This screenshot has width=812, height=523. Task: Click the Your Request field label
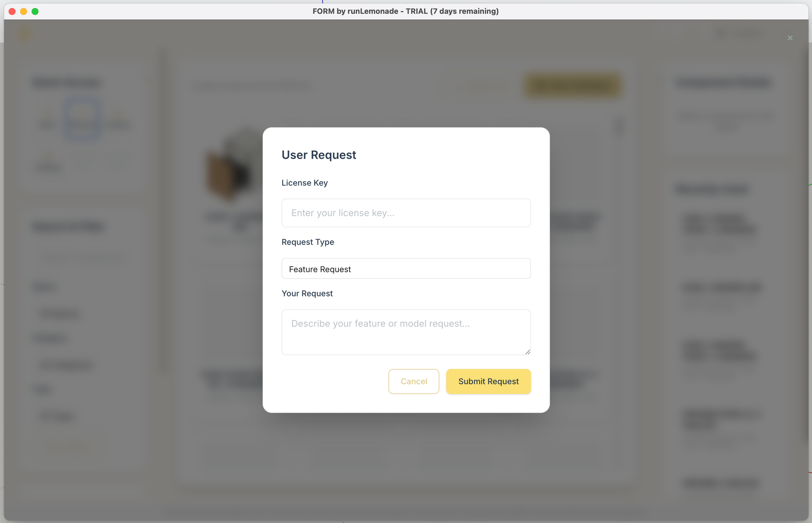point(307,294)
